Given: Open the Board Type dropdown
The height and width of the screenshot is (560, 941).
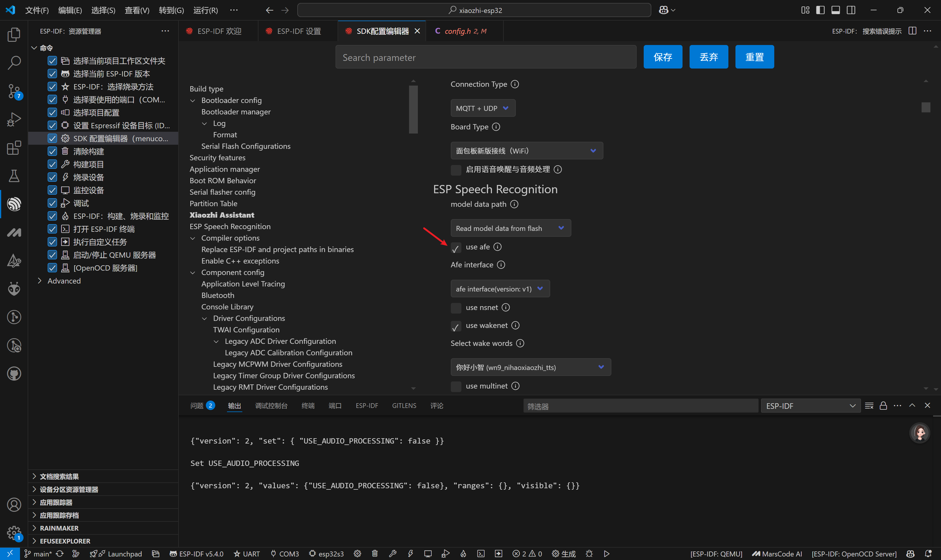Looking at the screenshot, I should click(526, 151).
